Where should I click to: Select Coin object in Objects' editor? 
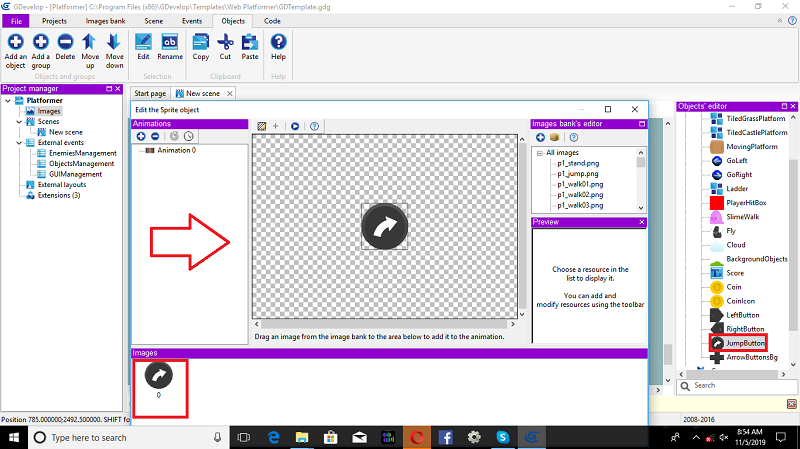pos(734,287)
